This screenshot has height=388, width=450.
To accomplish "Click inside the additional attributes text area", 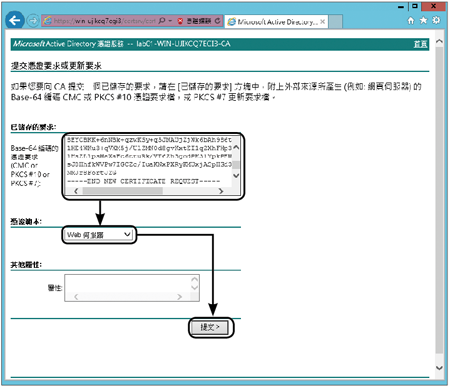I will 128,284.
